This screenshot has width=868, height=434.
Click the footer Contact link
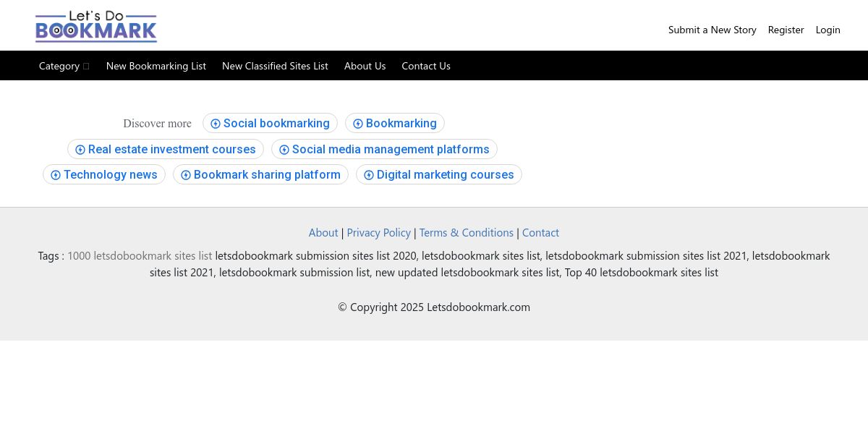tap(540, 232)
